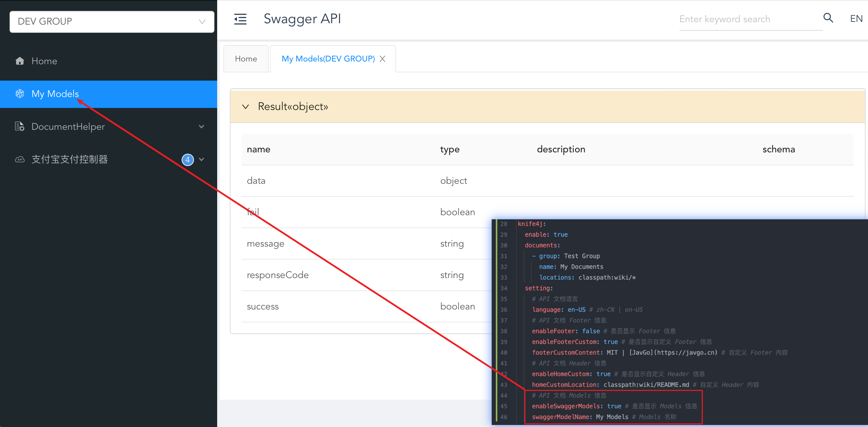Collapse the Result«object» section
This screenshot has width=868, height=427.
tap(293, 106)
